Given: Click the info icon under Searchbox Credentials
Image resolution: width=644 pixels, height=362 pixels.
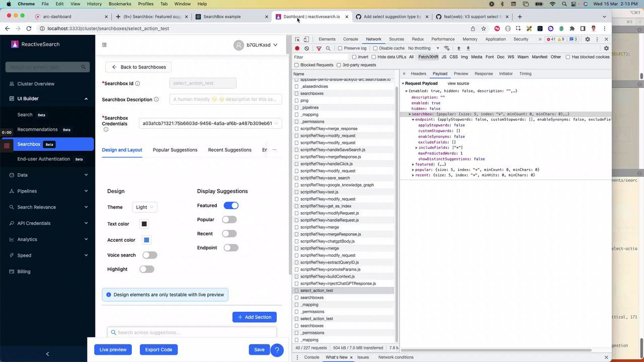Looking at the screenshot, I should pos(106,130).
